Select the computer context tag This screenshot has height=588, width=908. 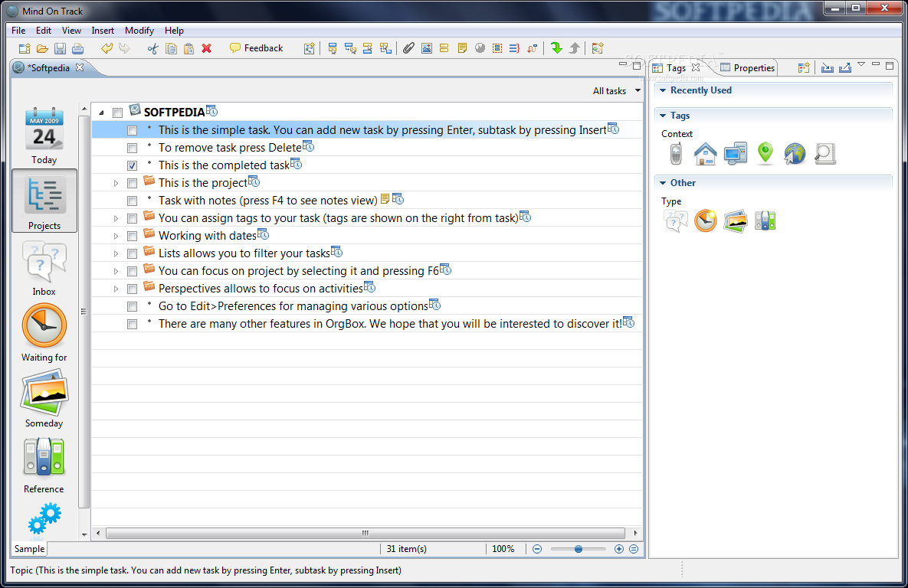pyautogui.click(x=736, y=154)
